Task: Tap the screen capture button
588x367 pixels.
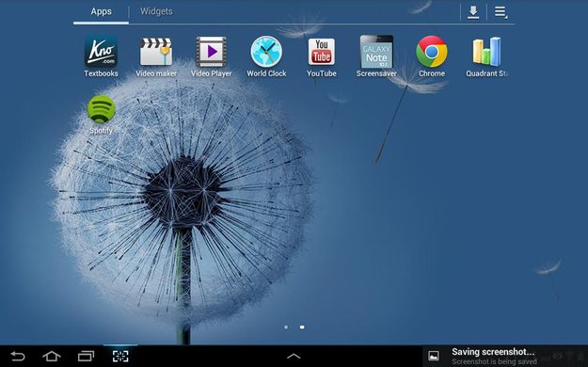Action: point(120,356)
